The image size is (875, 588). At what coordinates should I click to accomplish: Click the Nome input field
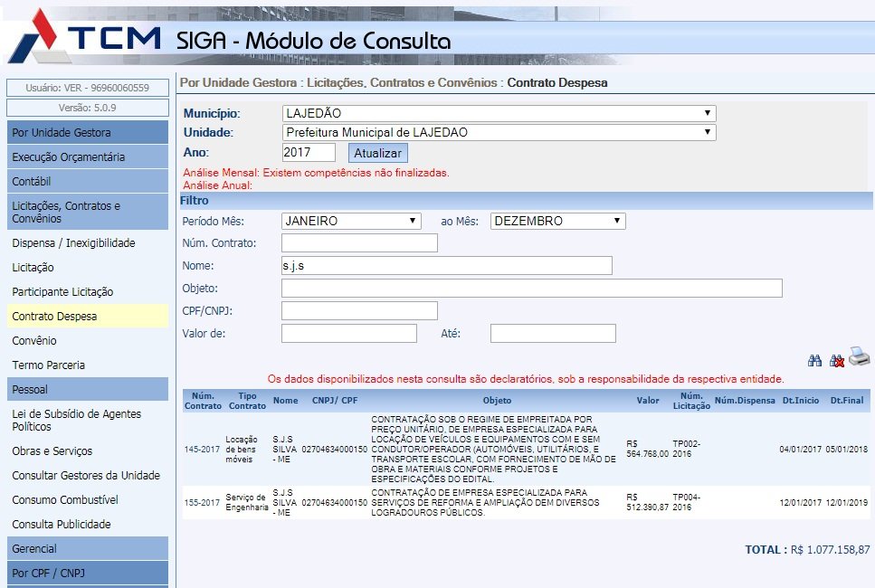(x=446, y=265)
